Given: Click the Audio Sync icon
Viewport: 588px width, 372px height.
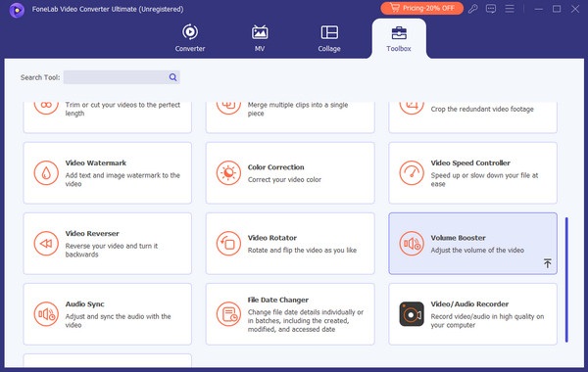Looking at the screenshot, I should click(46, 314).
